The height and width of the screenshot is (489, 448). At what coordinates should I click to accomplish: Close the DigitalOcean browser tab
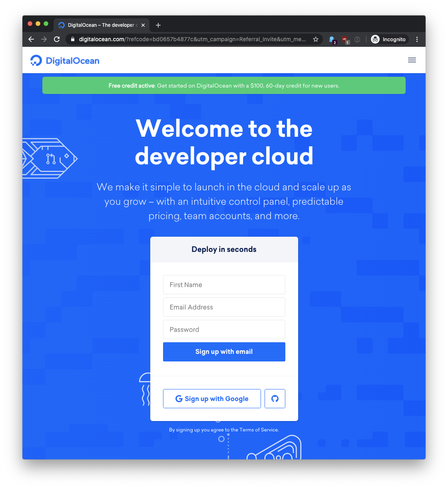[x=143, y=25]
